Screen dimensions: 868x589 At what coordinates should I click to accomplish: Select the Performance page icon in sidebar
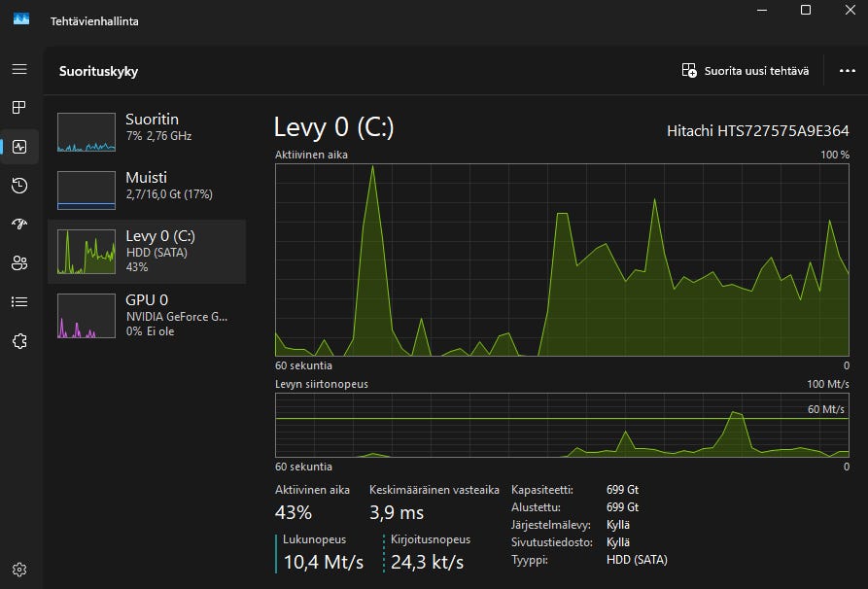coord(19,147)
